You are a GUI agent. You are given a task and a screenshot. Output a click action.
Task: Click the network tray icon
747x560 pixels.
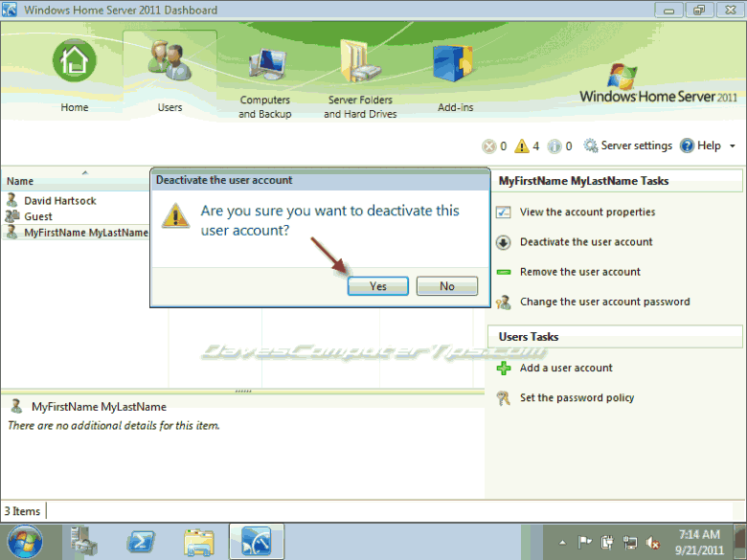630,543
